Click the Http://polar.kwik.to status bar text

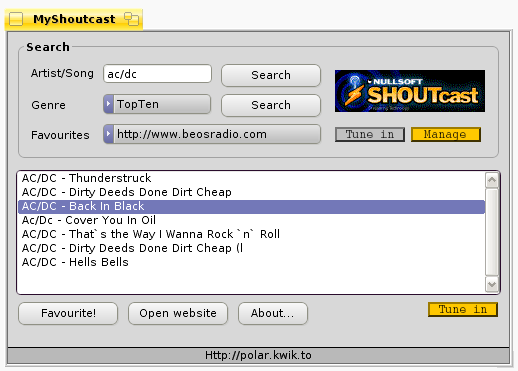(x=258, y=355)
